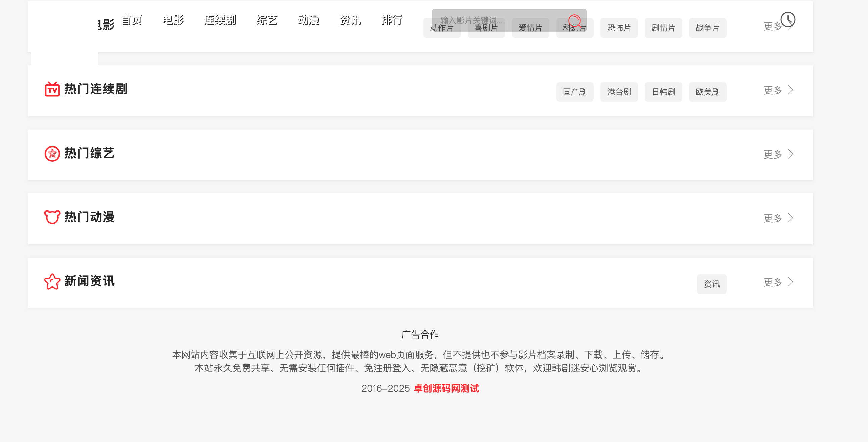Open the 广告合作 footer link
868x442 pixels.
coord(420,334)
